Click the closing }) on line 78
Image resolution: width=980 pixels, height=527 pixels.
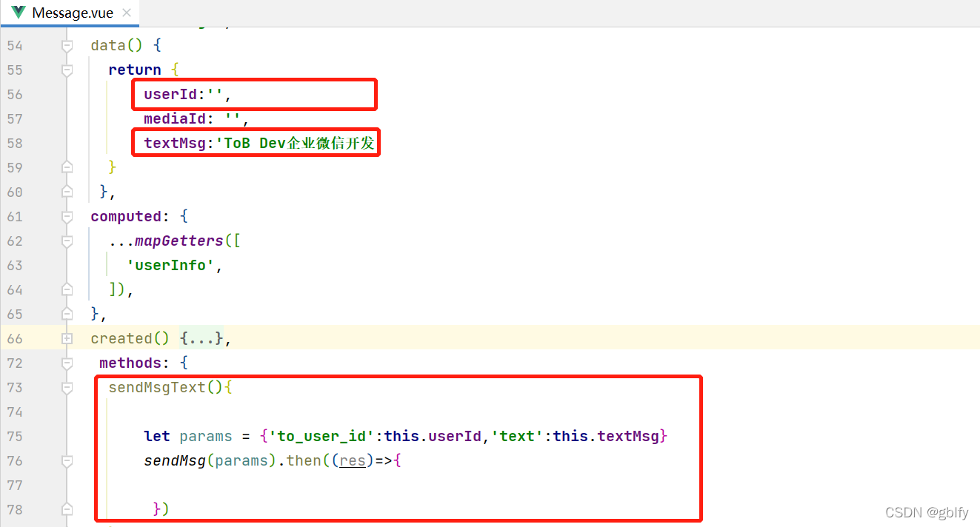[161, 510]
